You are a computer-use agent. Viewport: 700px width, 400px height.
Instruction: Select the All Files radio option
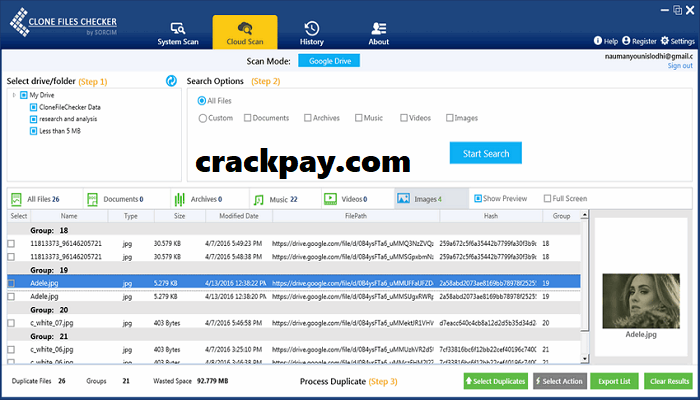[202, 101]
